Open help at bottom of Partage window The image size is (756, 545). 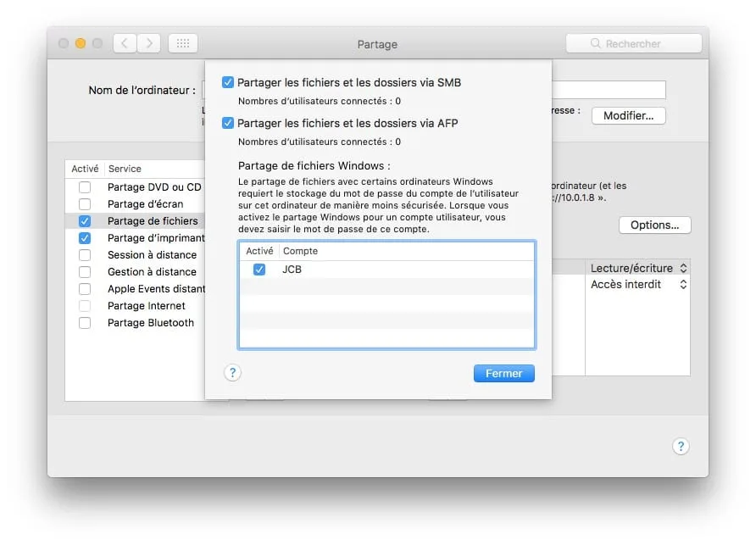click(x=681, y=446)
